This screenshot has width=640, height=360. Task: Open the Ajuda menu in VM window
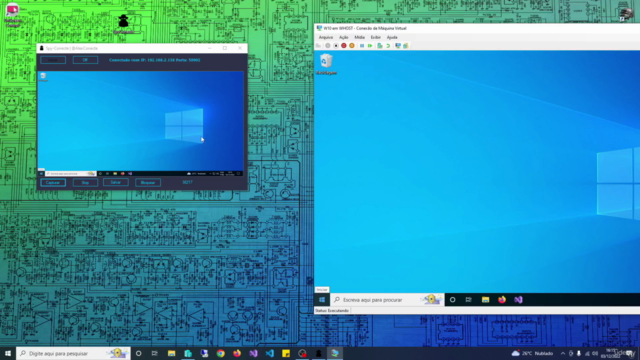(392, 37)
